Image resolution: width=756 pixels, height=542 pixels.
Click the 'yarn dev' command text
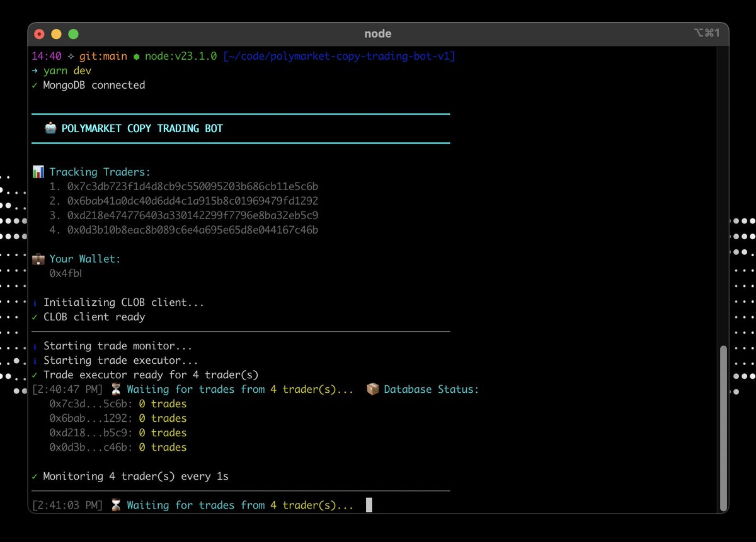67,71
